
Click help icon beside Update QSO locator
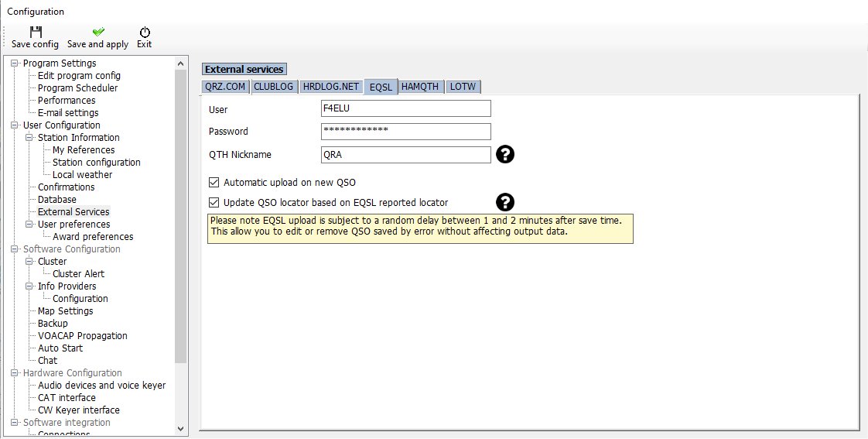[x=505, y=203]
